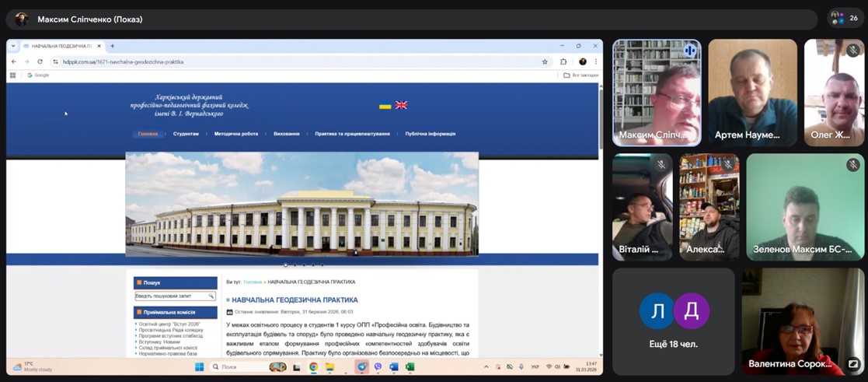Open the Chrome three-dot menu

pos(596,61)
